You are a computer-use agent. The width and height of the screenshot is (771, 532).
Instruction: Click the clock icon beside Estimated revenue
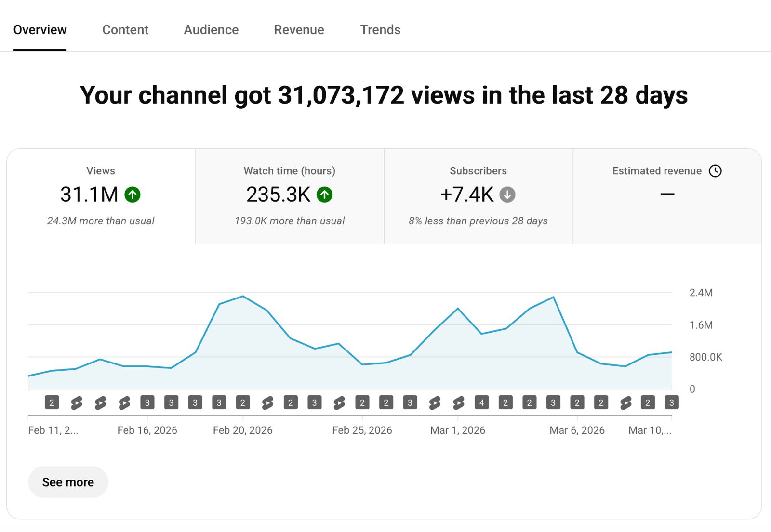715,171
